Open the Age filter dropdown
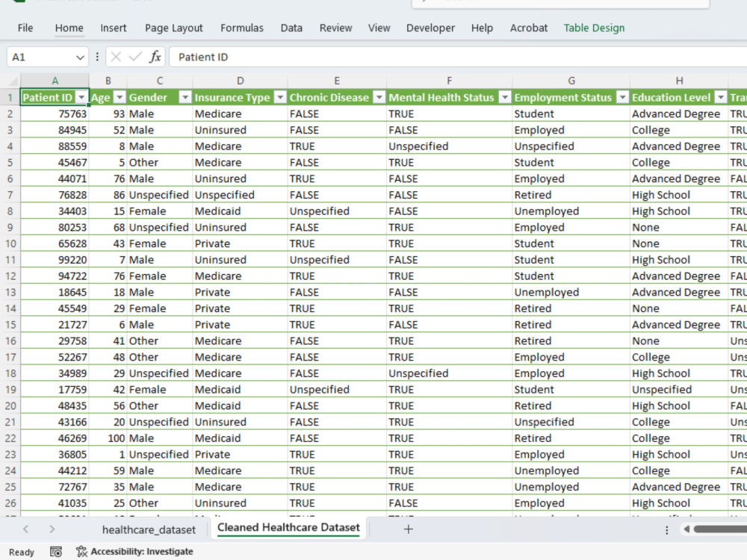This screenshot has width=747, height=560. (x=120, y=98)
